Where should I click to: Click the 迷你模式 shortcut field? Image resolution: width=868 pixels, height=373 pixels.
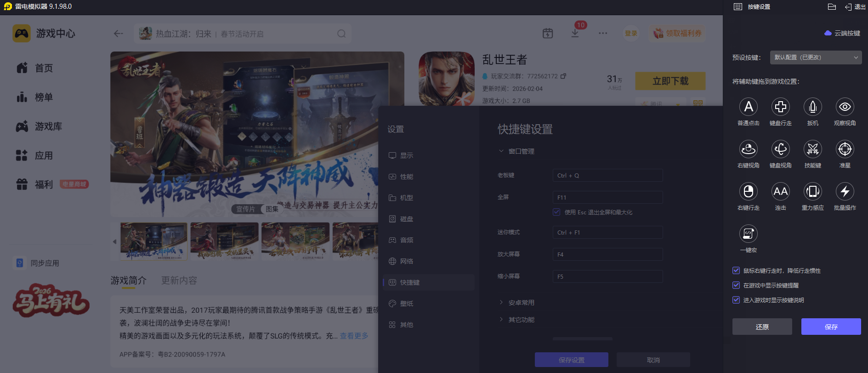pos(607,232)
